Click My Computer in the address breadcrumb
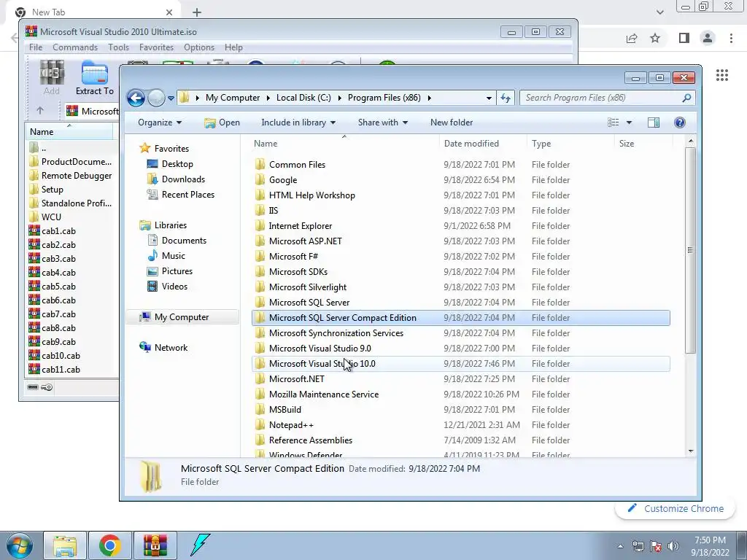The width and height of the screenshot is (747, 560). pos(233,98)
